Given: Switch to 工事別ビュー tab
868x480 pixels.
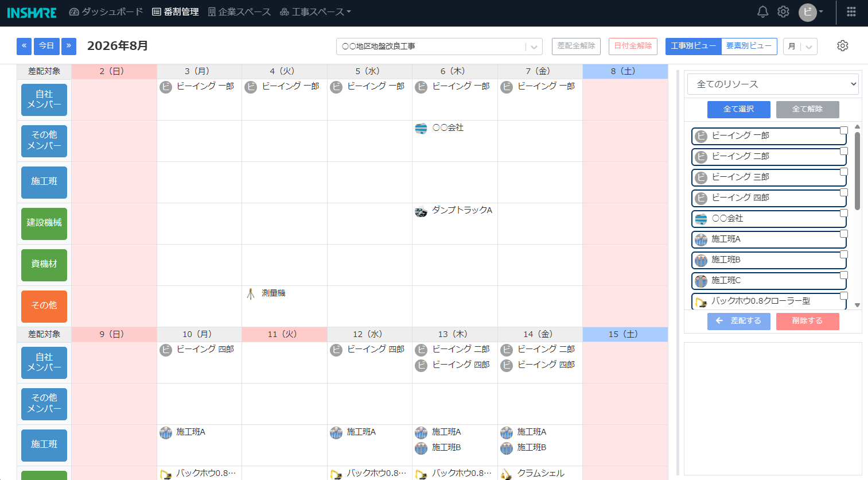Looking at the screenshot, I should pyautogui.click(x=693, y=46).
